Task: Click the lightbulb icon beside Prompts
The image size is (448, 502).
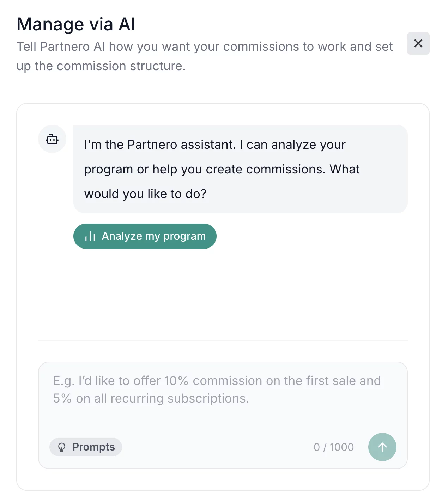Action: pyautogui.click(x=62, y=447)
